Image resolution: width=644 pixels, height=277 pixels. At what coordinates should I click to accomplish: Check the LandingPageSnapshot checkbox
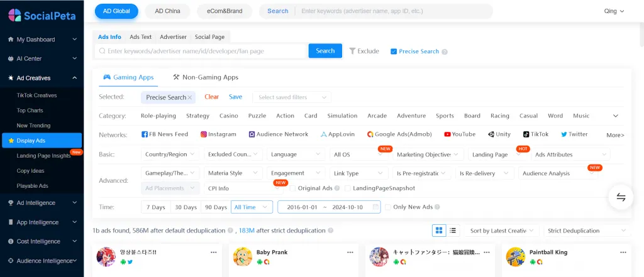click(x=348, y=188)
